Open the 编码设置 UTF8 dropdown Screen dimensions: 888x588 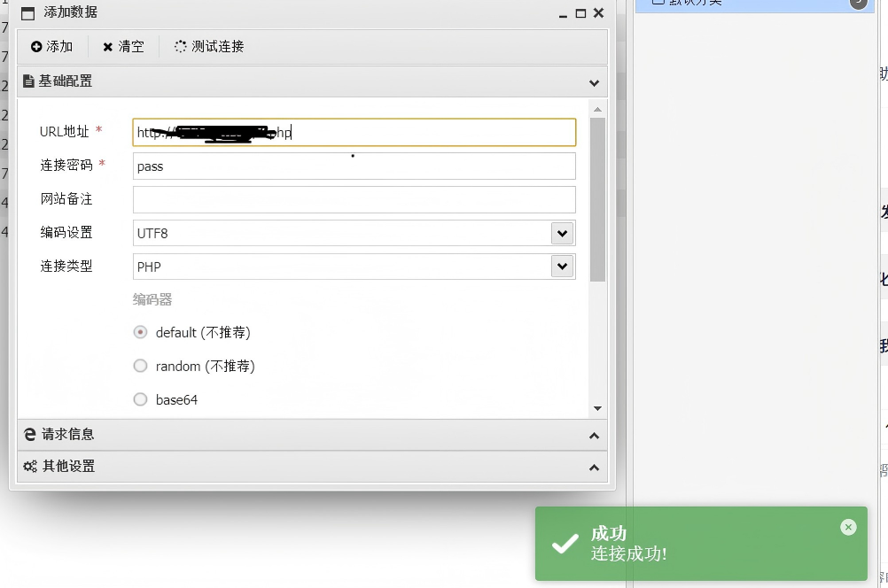click(561, 234)
